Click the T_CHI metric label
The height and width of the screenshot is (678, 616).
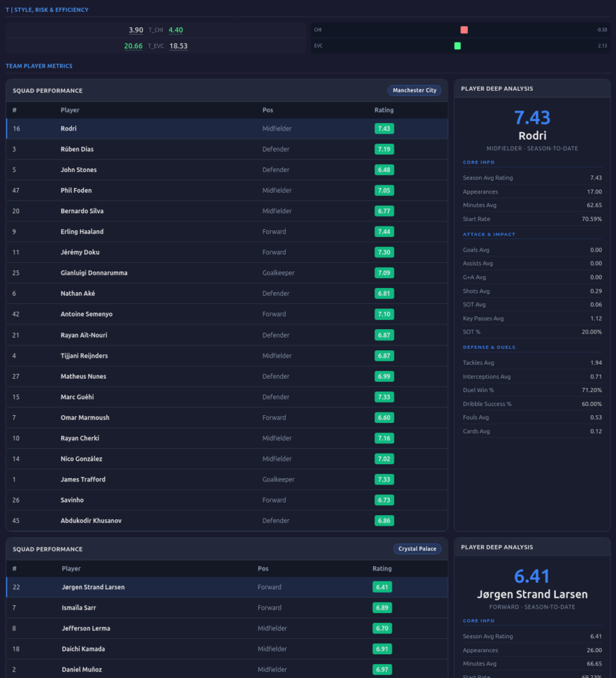[155, 30]
